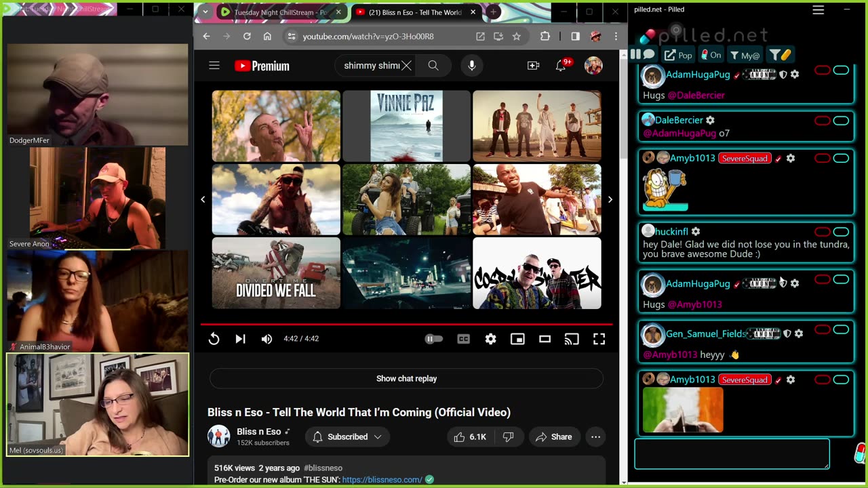
Task: Click the red pill on huckinfl's message
Action: tap(823, 232)
